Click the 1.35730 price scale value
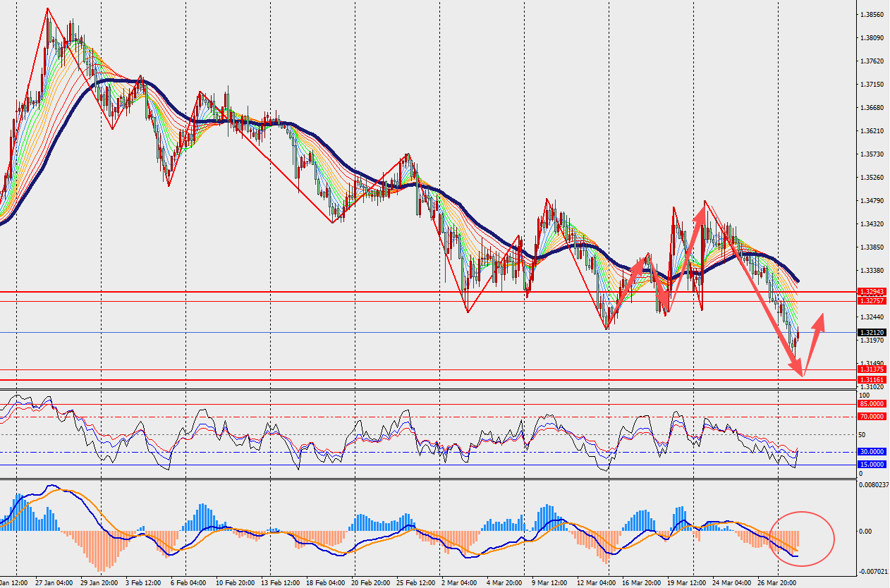The width and height of the screenshot is (890, 588). 873,154
